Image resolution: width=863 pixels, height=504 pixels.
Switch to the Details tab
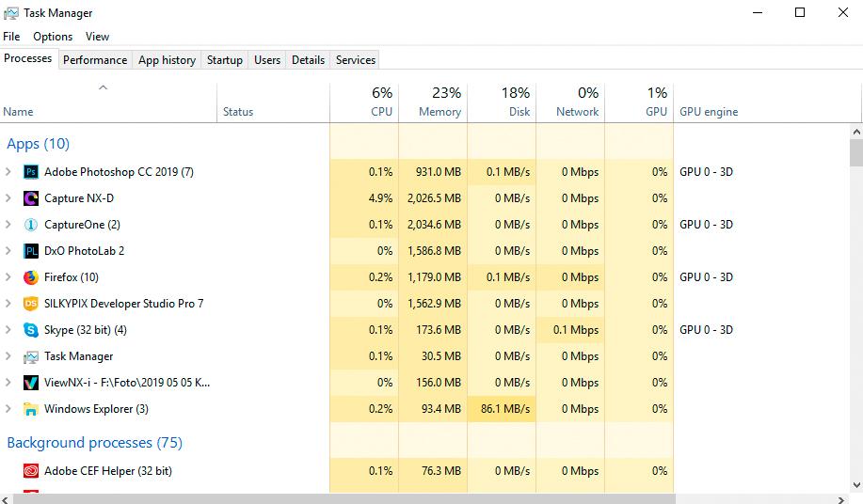309,60
